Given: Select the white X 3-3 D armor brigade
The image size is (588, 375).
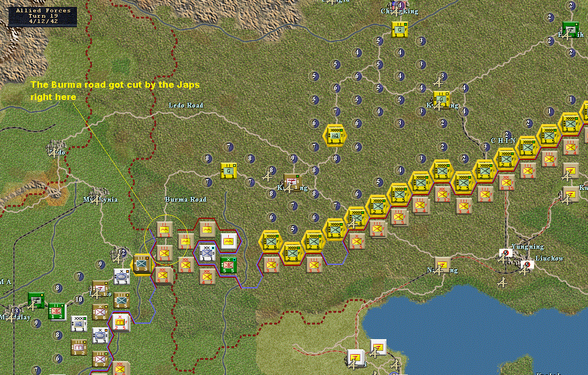Looking at the screenshot, I should pyautogui.click(x=121, y=277).
